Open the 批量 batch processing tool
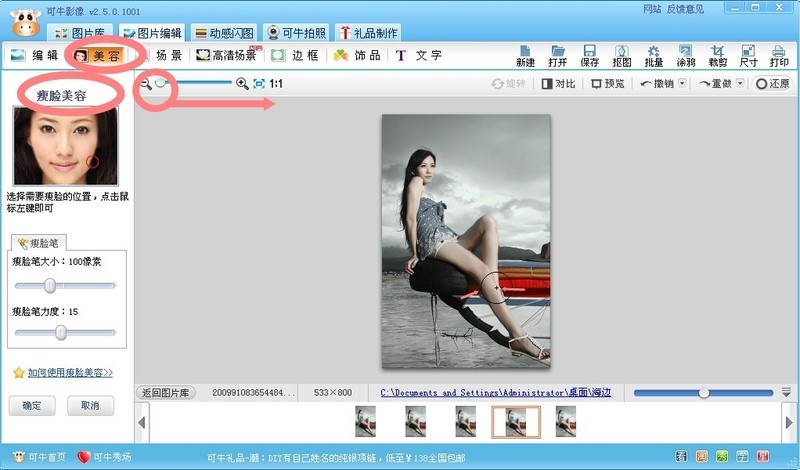800x470 pixels. point(654,56)
